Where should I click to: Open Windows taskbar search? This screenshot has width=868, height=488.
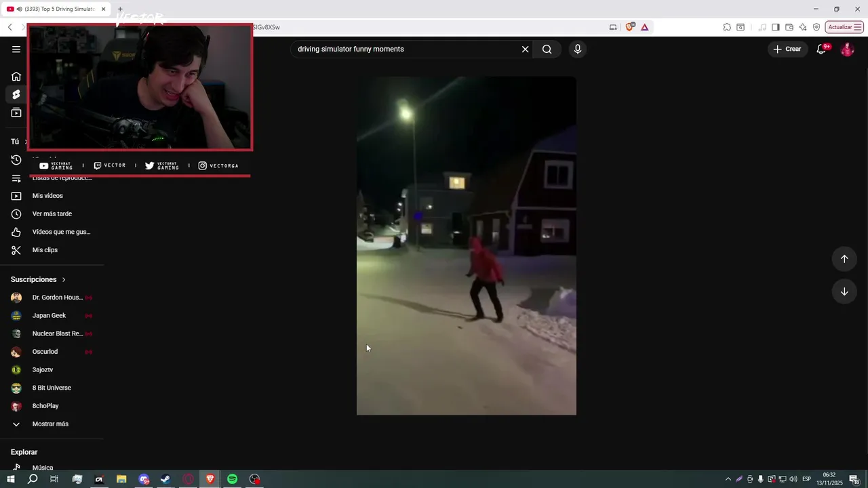point(33,479)
